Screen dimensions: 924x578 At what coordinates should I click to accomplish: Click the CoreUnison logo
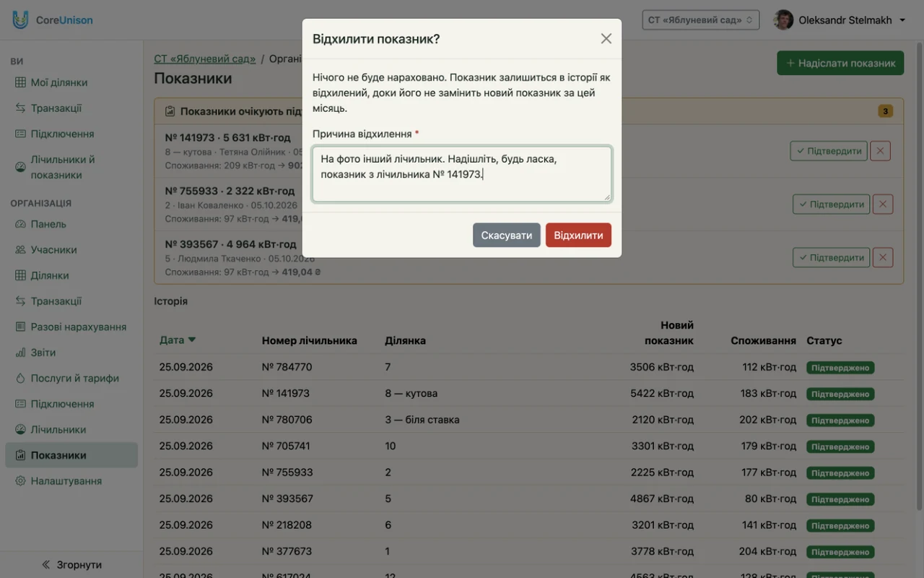53,20
